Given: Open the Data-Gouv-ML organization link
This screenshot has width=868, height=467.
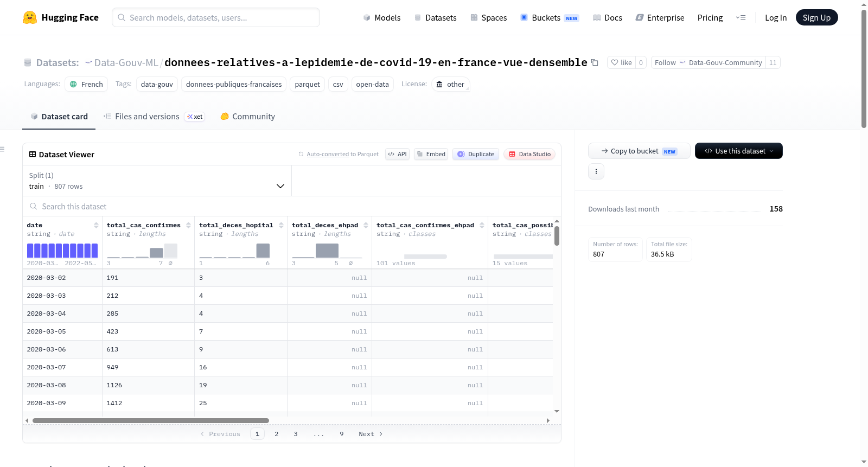Looking at the screenshot, I should click(x=126, y=62).
